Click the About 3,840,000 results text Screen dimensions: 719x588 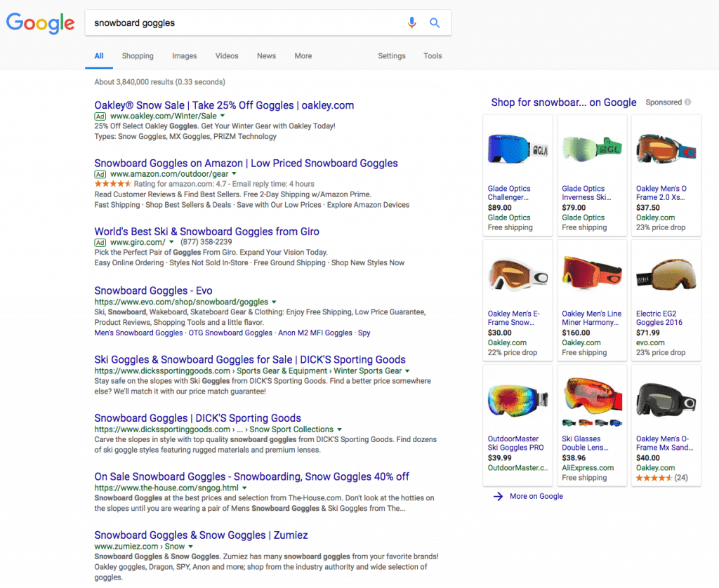pyautogui.click(x=159, y=82)
